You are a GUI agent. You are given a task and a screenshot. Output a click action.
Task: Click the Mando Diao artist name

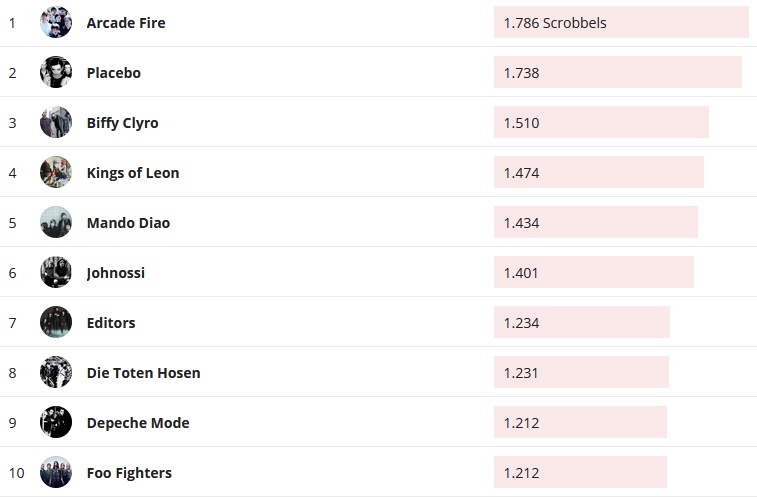click(x=128, y=223)
